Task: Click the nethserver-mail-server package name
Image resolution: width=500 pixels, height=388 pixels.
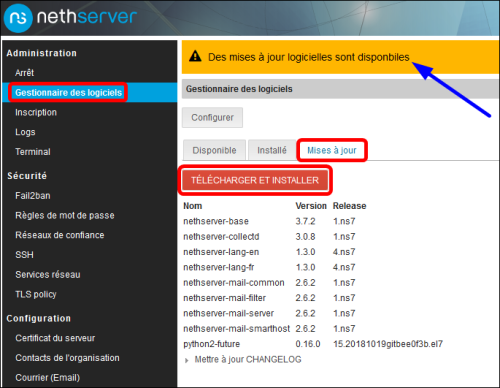Action: [228, 313]
